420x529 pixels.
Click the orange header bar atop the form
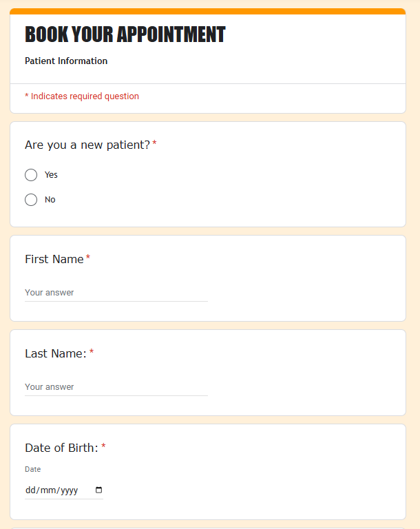coord(207,11)
